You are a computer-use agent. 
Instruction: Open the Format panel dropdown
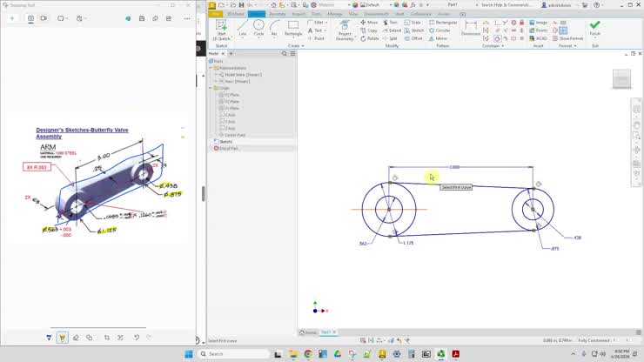click(x=567, y=45)
